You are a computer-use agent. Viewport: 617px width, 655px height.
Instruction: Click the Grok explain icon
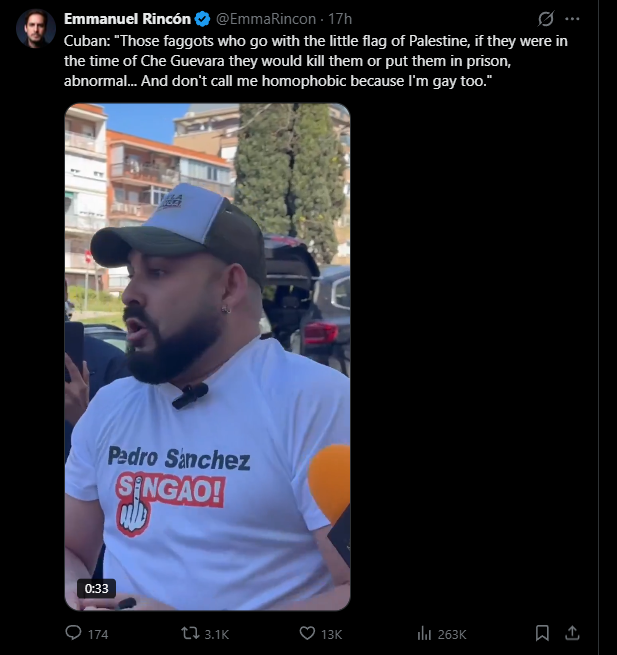tap(546, 19)
